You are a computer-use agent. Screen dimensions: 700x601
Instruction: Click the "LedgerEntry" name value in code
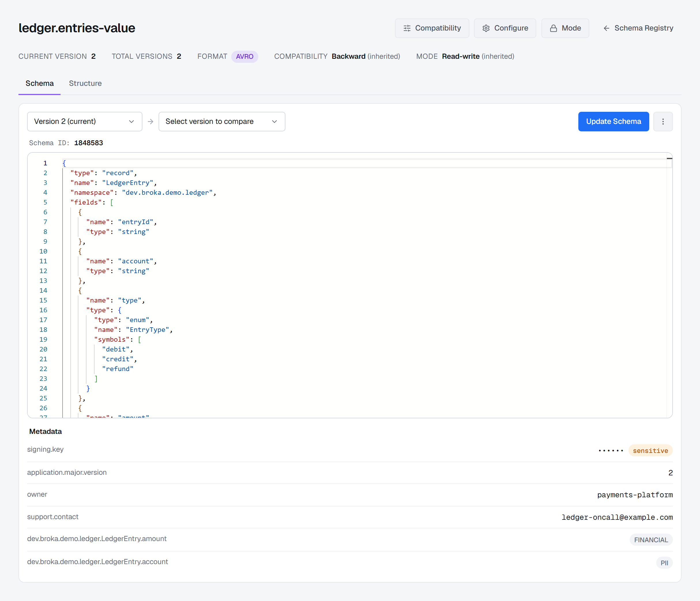click(127, 183)
